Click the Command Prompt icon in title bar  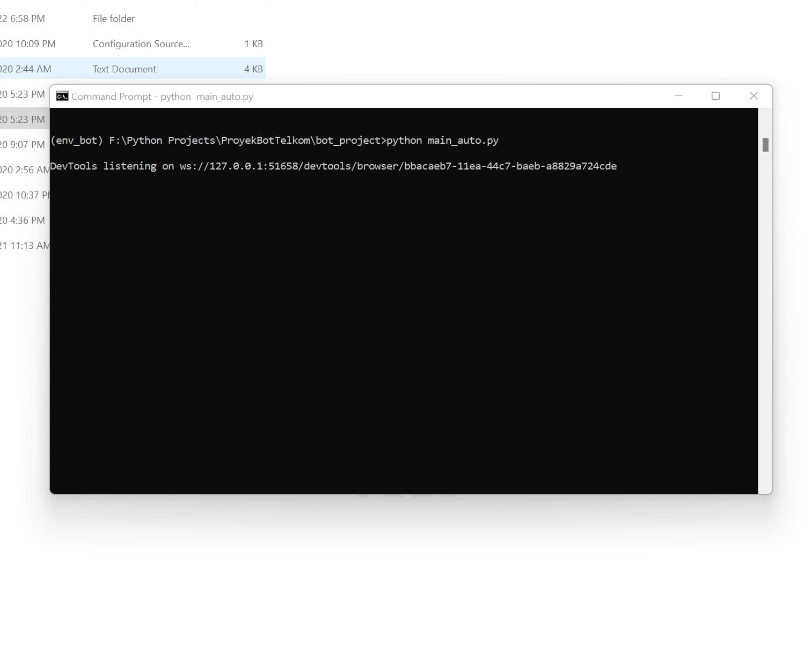pos(62,96)
